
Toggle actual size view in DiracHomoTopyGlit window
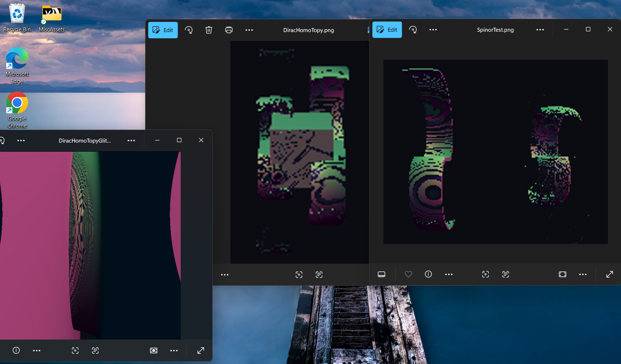pos(154,351)
